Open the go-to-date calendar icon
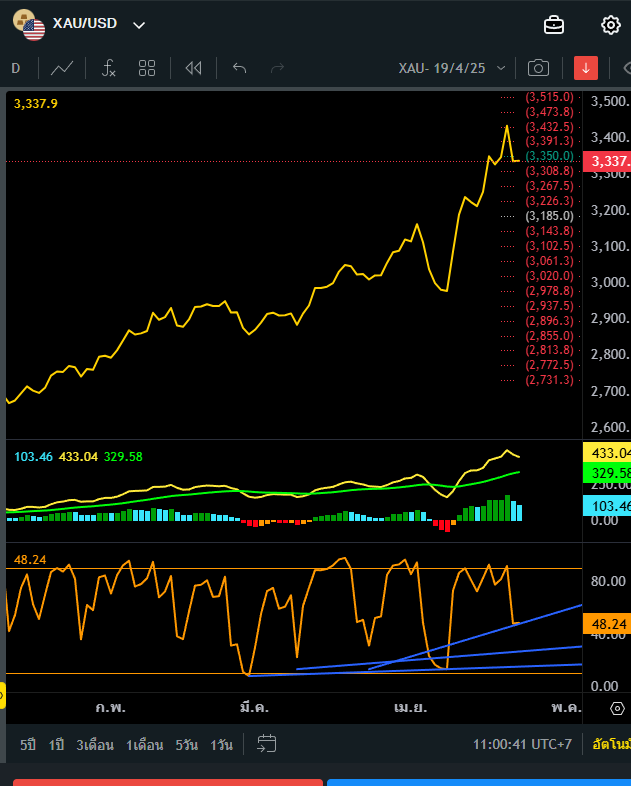 [x=266, y=744]
